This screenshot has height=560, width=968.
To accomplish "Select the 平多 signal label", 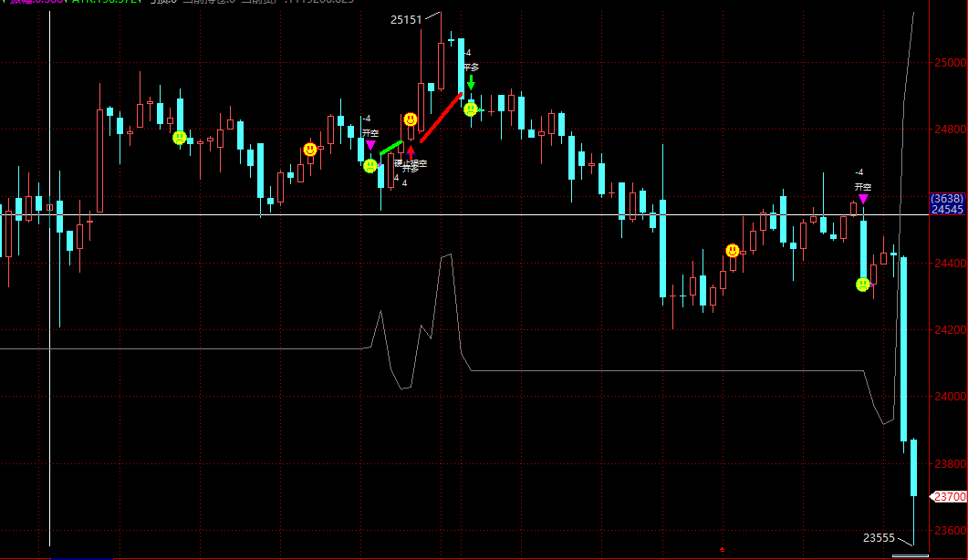I will 471,67.
